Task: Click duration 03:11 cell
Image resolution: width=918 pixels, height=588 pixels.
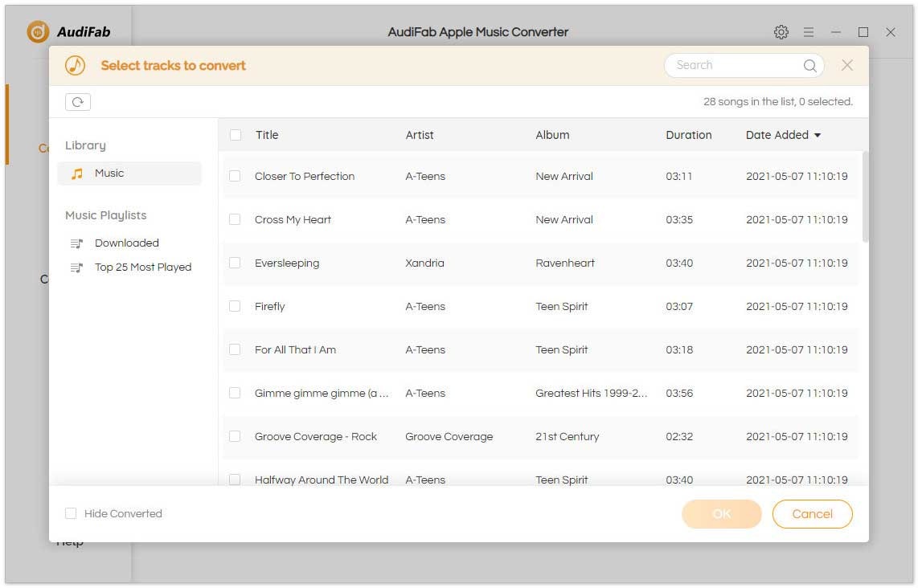Action: click(x=679, y=176)
